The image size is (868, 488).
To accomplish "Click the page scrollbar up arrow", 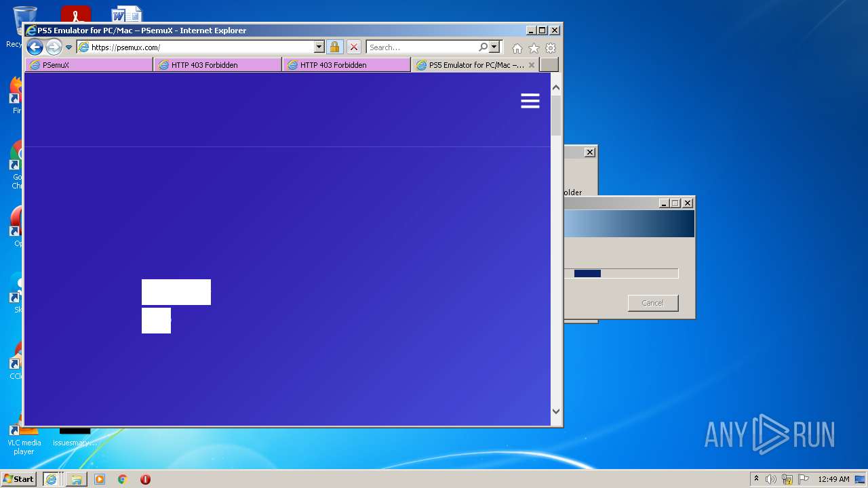I will point(556,87).
